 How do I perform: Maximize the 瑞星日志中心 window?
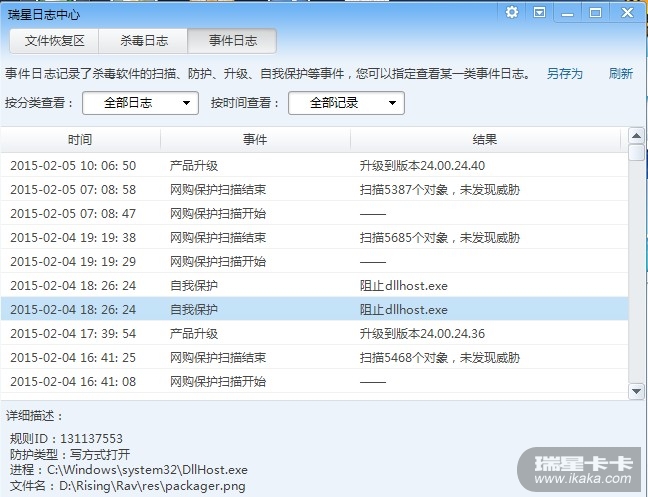click(596, 13)
